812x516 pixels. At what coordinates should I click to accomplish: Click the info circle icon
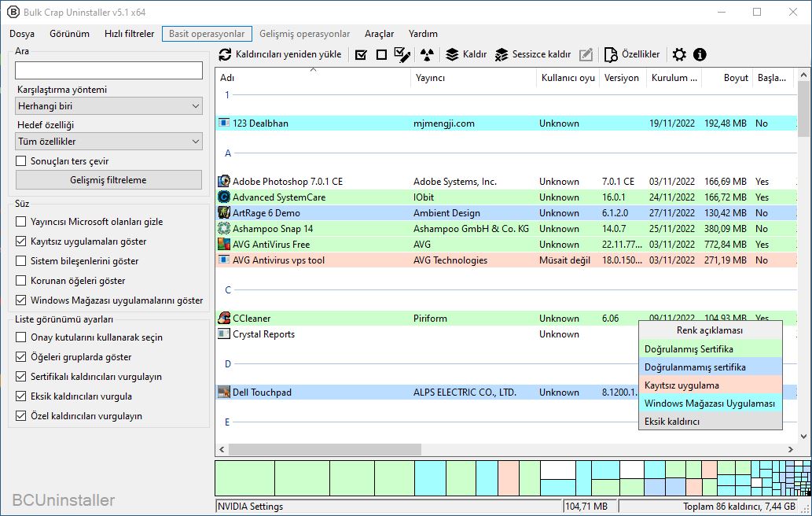700,54
